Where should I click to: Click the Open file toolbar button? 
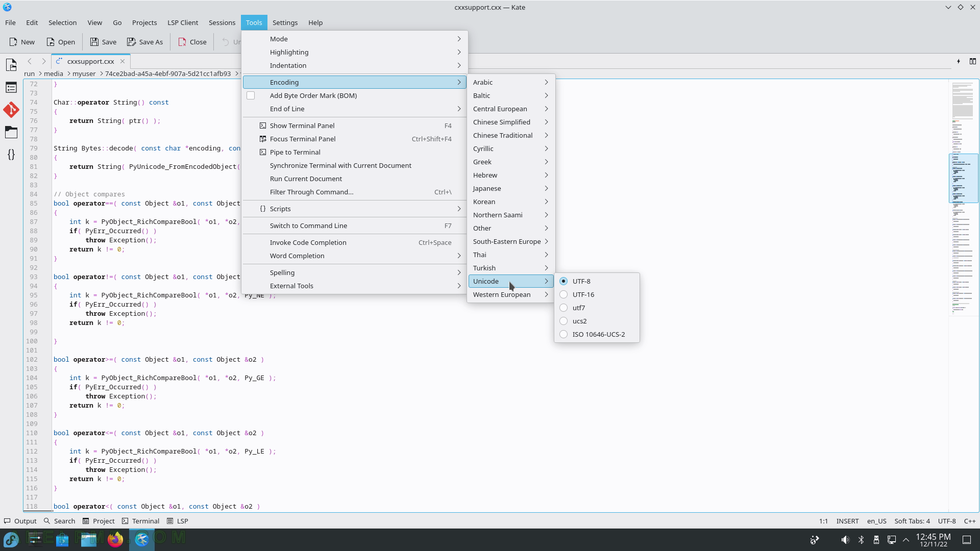[61, 42]
